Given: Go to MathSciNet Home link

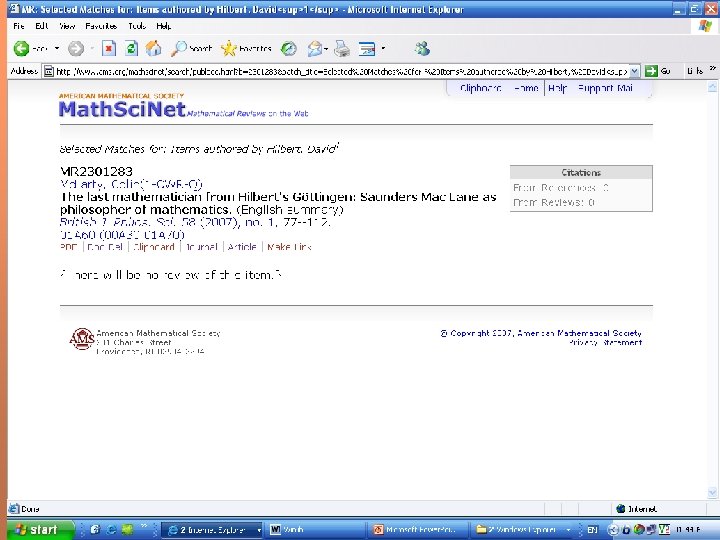Looking at the screenshot, I should pos(526,88).
